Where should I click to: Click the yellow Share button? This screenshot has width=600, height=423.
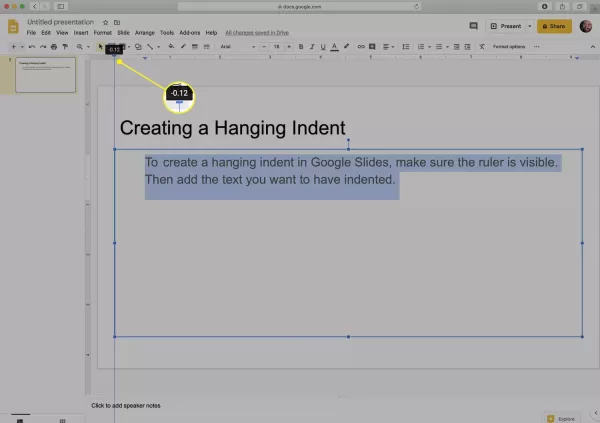click(x=554, y=26)
